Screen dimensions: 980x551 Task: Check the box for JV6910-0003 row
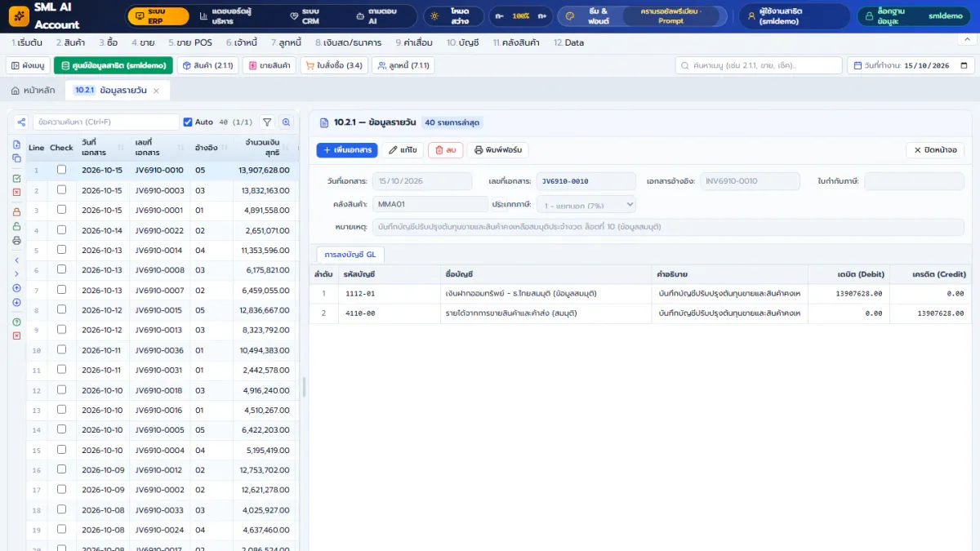[x=61, y=190]
